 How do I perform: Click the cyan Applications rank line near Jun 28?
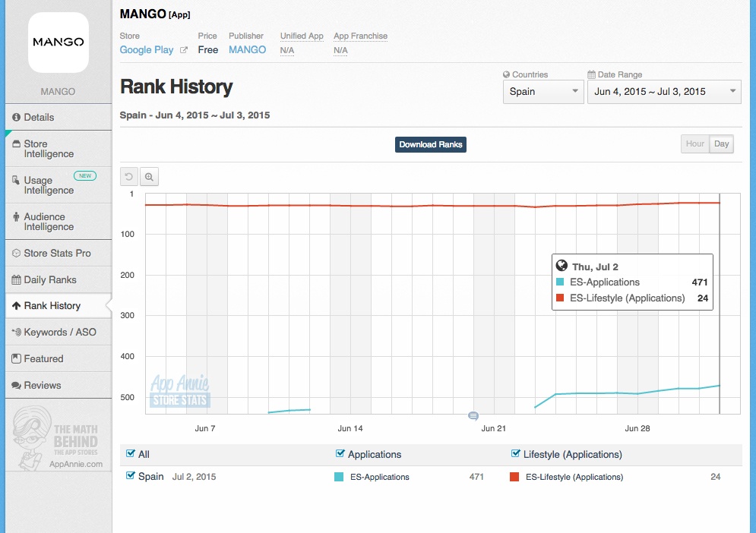[x=637, y=394]
